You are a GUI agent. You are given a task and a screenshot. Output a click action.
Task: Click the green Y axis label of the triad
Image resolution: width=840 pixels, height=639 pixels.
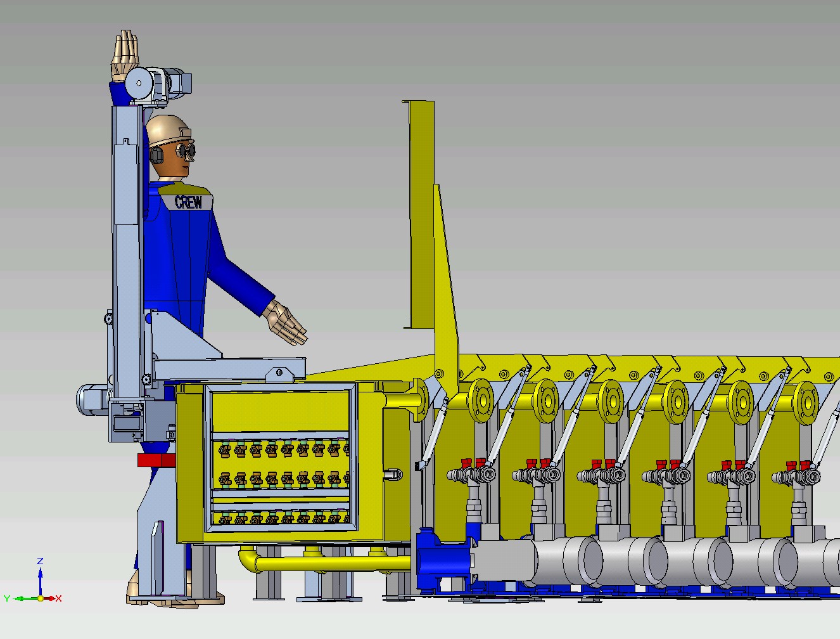click(x=7, y=598)
